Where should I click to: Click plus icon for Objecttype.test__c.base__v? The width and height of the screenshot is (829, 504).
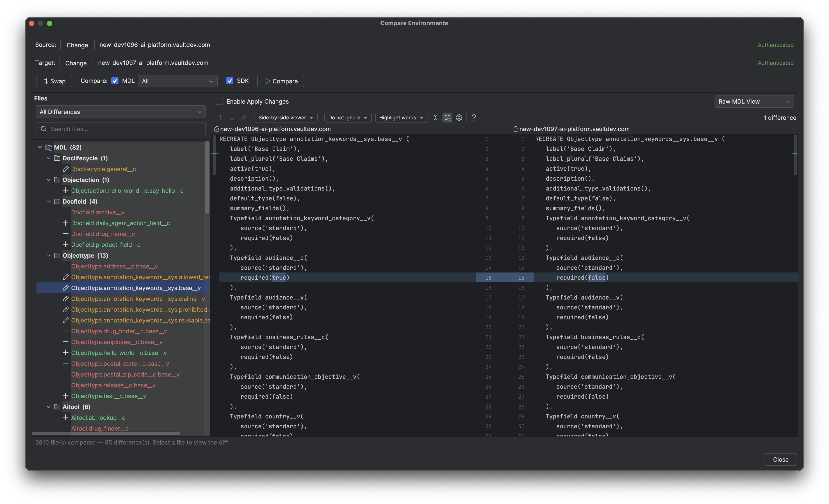pyautogui.click(x=66, y=396)
